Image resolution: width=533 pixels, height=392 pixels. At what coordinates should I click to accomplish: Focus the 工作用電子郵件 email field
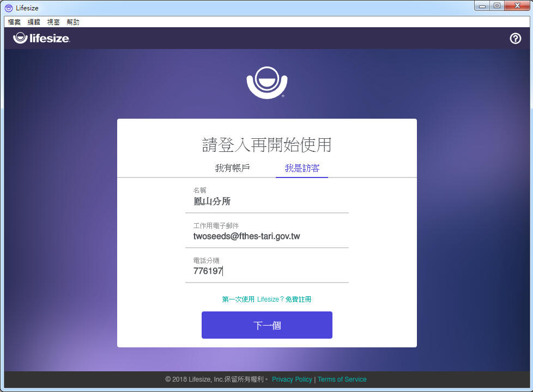(267, 236)
